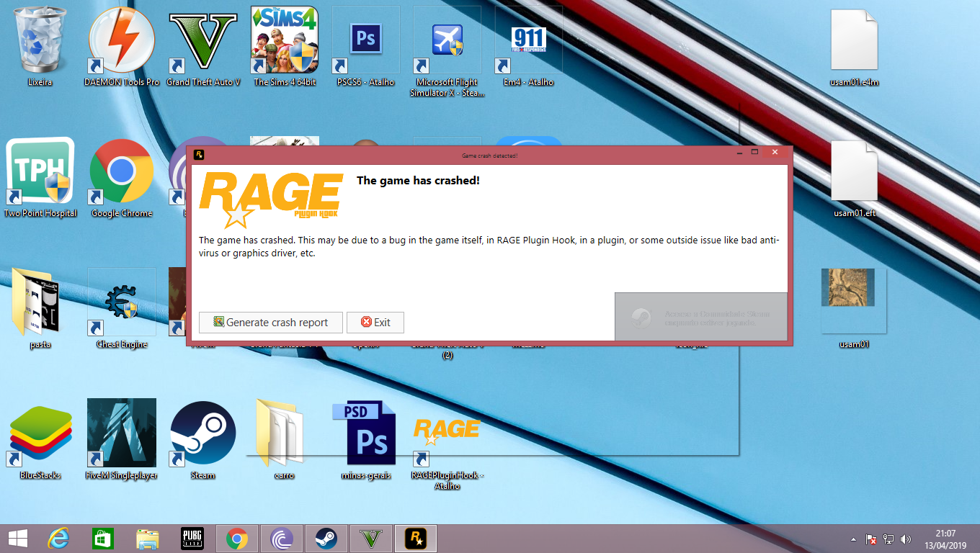The width and height of the screenshot is (980, 553).
Task: Open Action Center flag in tray
Action: [870, 539]
